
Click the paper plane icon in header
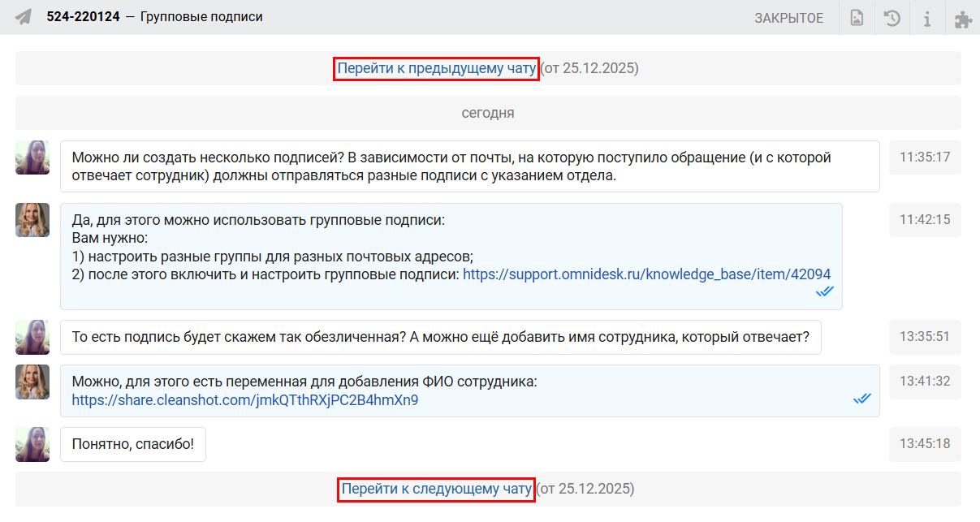click(x=24, y=17)
